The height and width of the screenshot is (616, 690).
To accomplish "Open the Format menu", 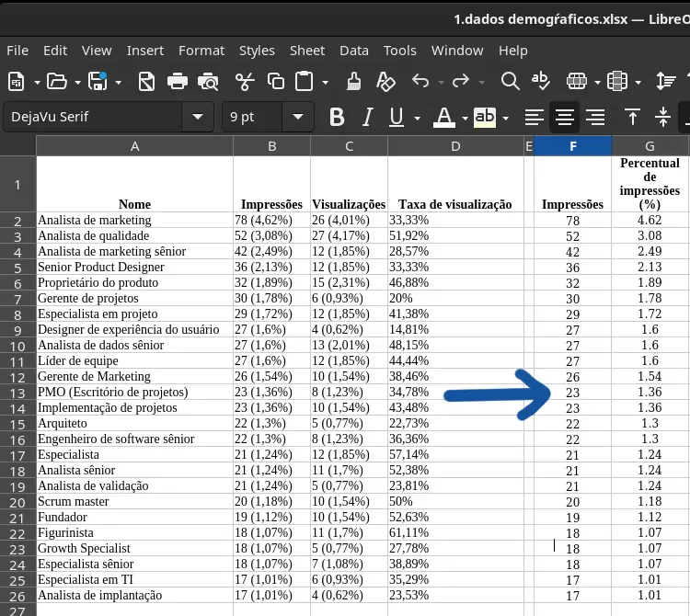I will click(201, 51).
